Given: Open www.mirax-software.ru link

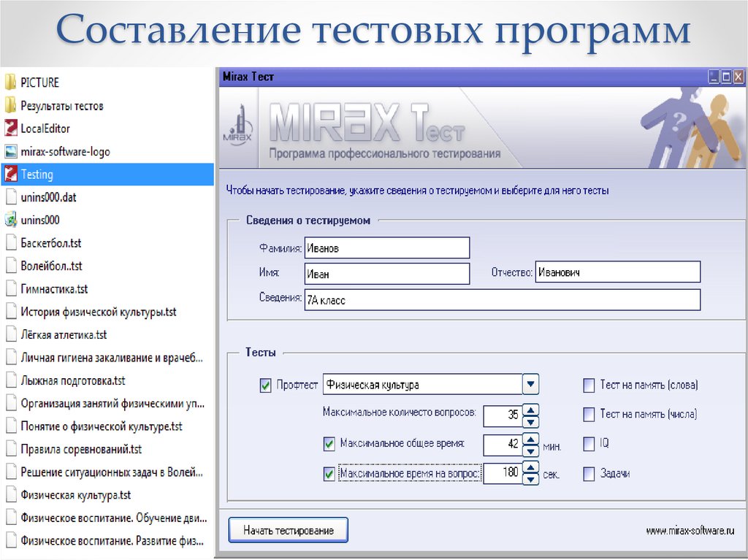Looking at the screenshot, I should [690, 530].
